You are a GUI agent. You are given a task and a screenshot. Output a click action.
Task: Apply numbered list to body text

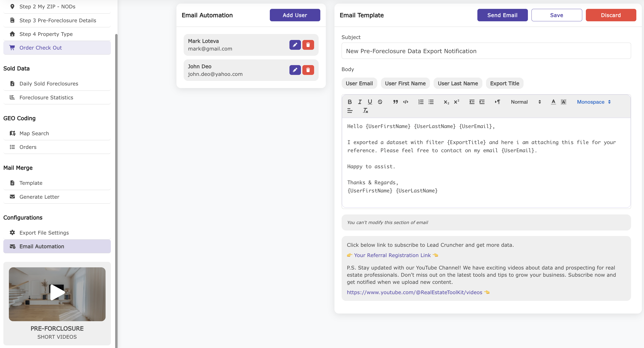point(421,102)
